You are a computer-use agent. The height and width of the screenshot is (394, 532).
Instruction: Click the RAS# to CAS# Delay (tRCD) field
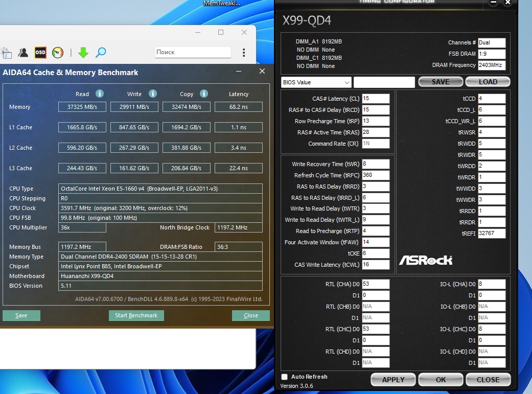pos(376,109)
